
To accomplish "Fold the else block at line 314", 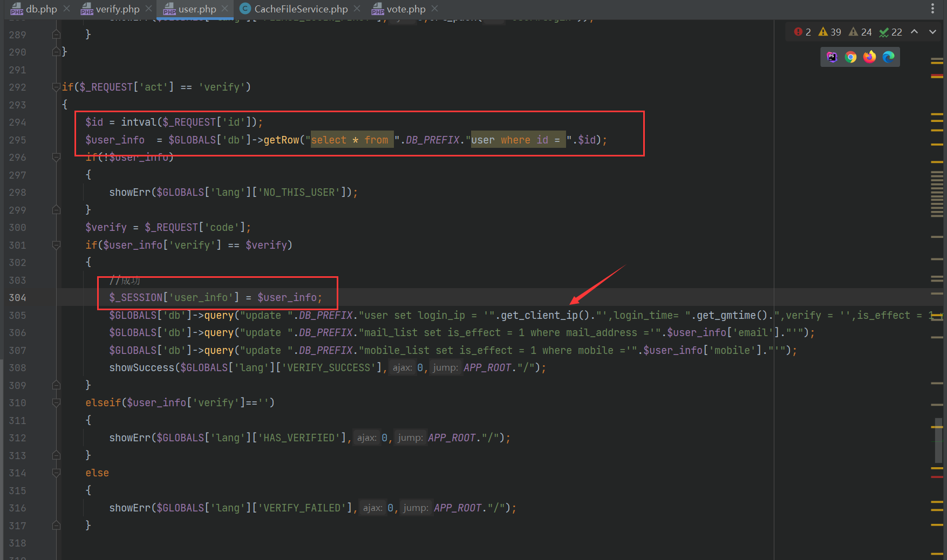I will click(56, 473).
